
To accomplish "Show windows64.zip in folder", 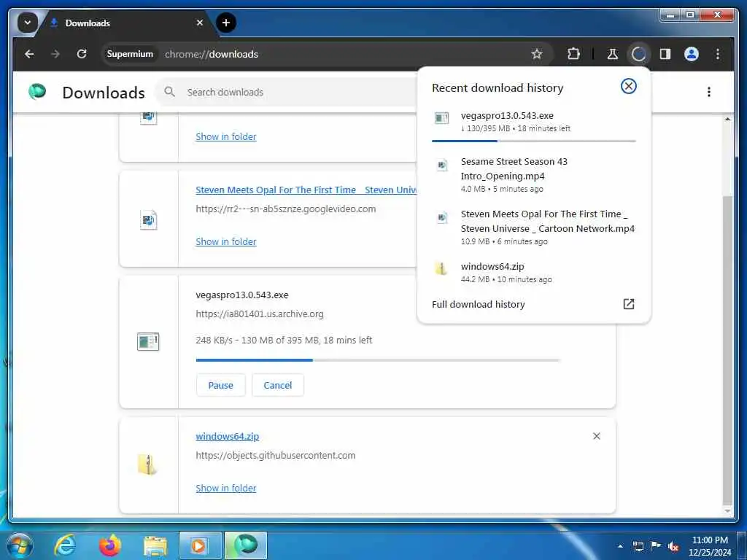I will coord(226,488).
